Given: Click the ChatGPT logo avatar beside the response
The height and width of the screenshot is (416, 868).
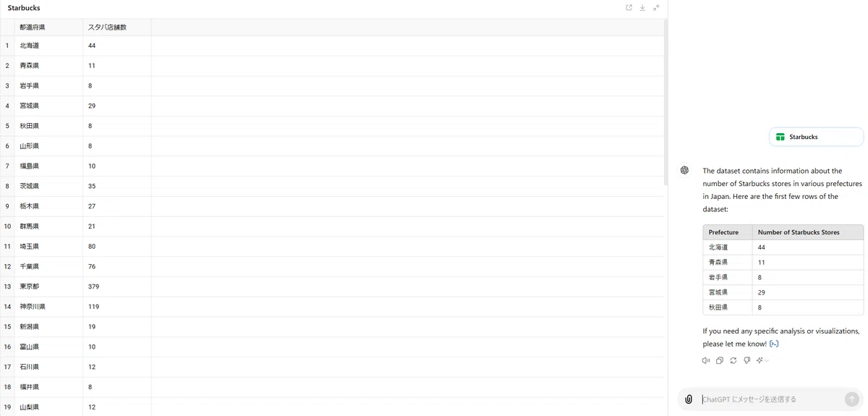Looking at the screenshot, I should click(684, 171).
